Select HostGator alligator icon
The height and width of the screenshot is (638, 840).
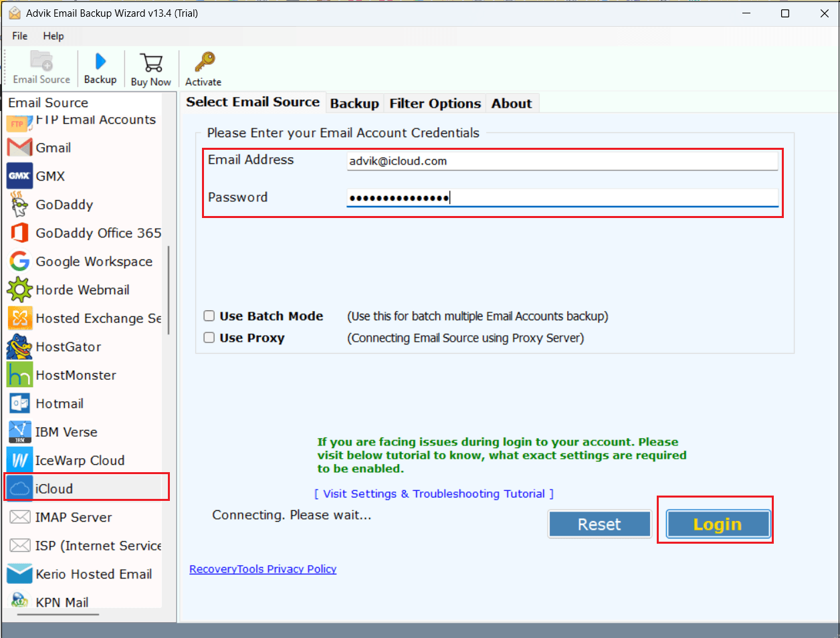click(19, 346)
